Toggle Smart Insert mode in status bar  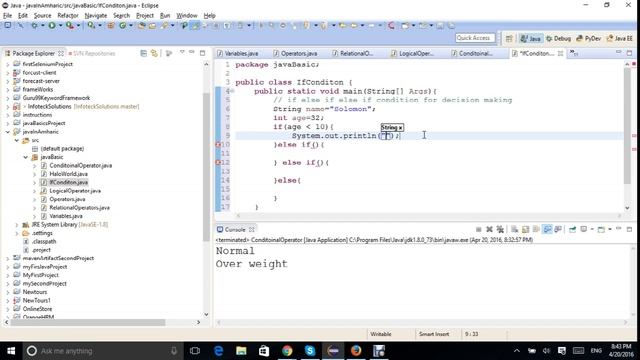click(x=434, y=334)
